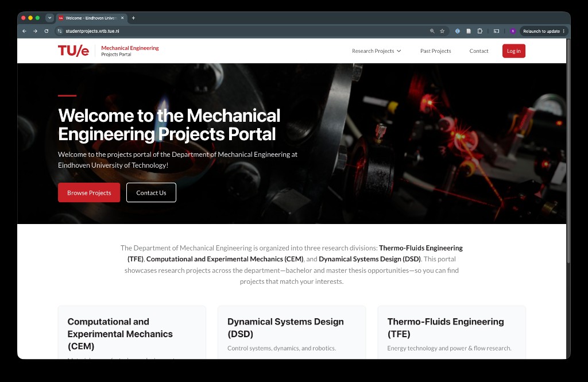
Task: Click the browser forward arrow
Action: [x=35, y=31]
